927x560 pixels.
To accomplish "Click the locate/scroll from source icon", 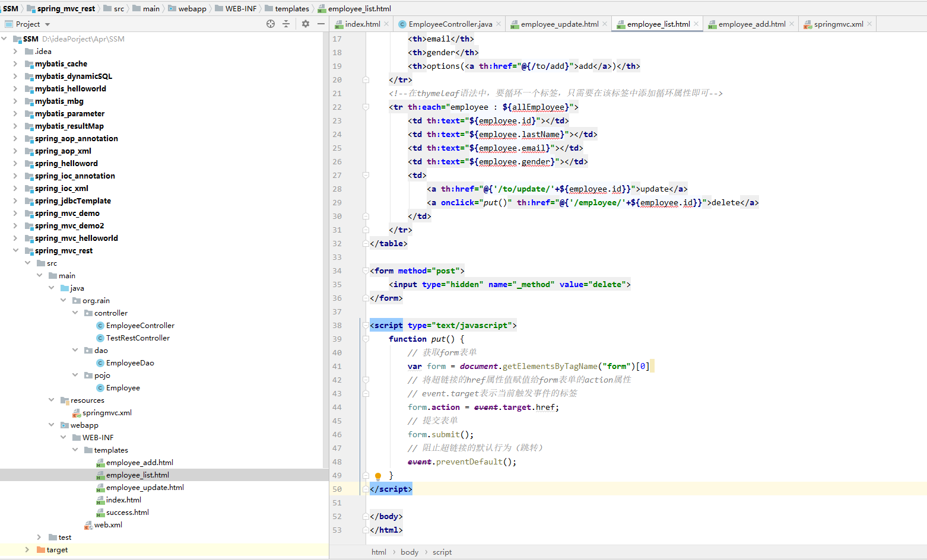I will pyautogui.click(x=271, y=24).
